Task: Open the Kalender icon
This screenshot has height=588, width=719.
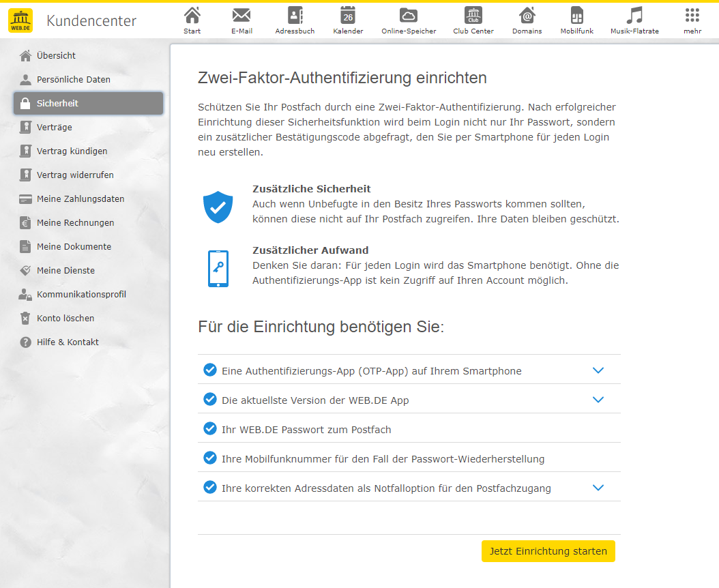Action: [348, 16]
